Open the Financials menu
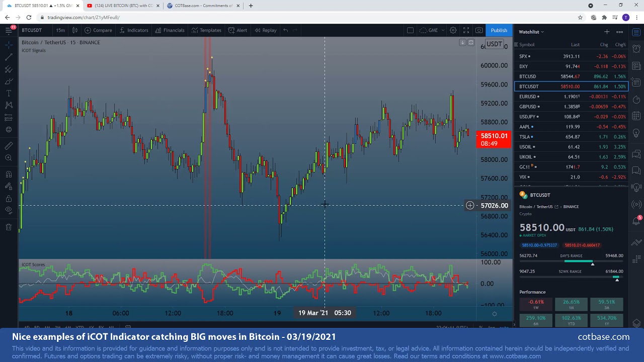This screenshot has width=644, height=362. 170,30
